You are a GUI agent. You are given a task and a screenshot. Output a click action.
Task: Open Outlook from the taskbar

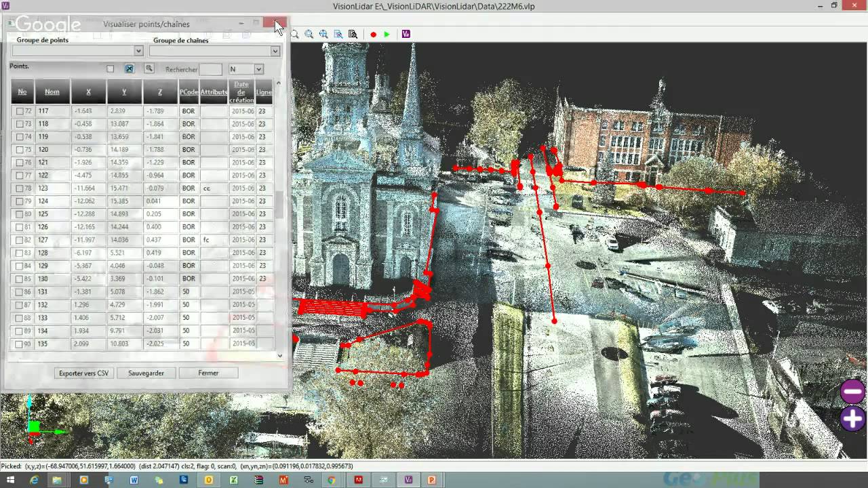(208, 480)
